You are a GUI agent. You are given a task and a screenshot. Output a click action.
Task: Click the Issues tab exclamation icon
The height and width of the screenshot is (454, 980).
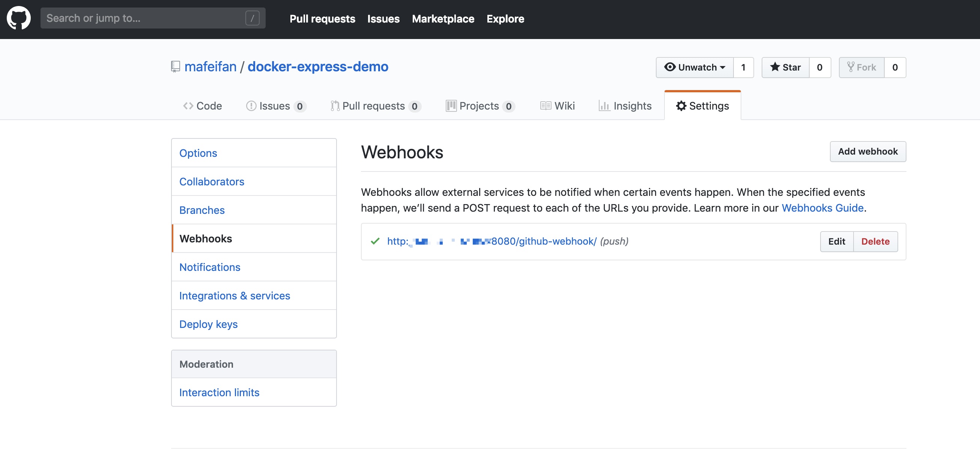pos(251,106)
